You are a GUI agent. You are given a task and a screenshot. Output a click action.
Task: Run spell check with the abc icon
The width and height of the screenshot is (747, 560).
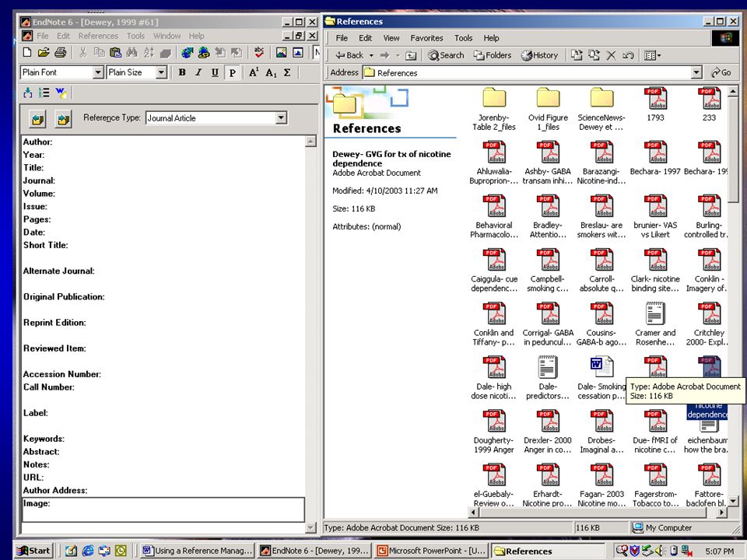[258, 52]
